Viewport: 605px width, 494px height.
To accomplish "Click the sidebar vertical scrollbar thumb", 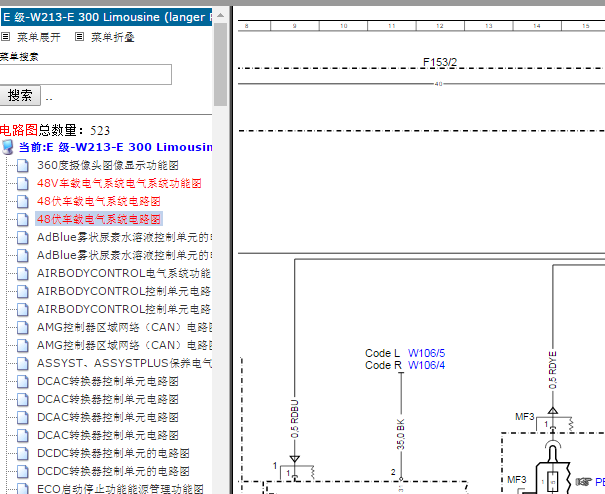I will point(221,64).
